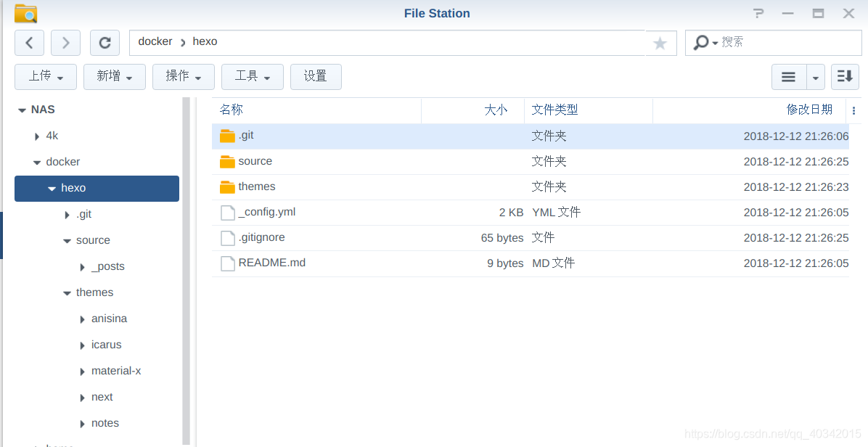The height and width of the screenshot is (447, 868).
Task: Select the docker folder in tree
Action: click(x=63, y=162)
